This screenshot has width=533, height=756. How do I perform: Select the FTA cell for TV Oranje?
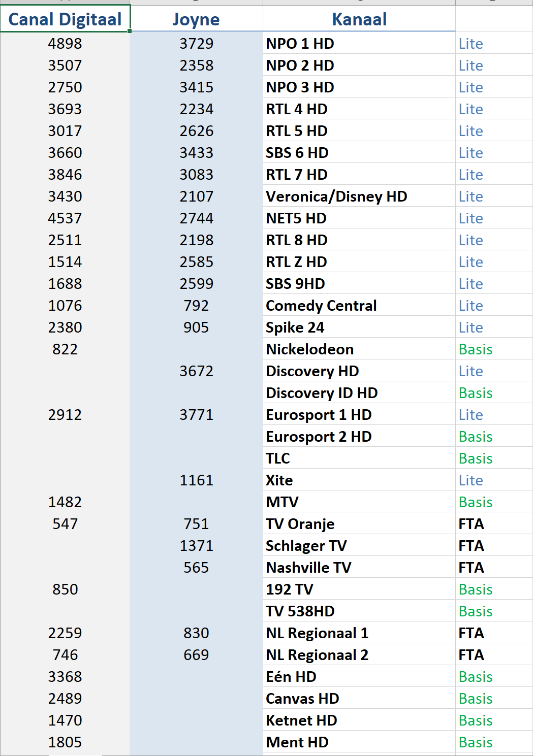tap(494, 523)
